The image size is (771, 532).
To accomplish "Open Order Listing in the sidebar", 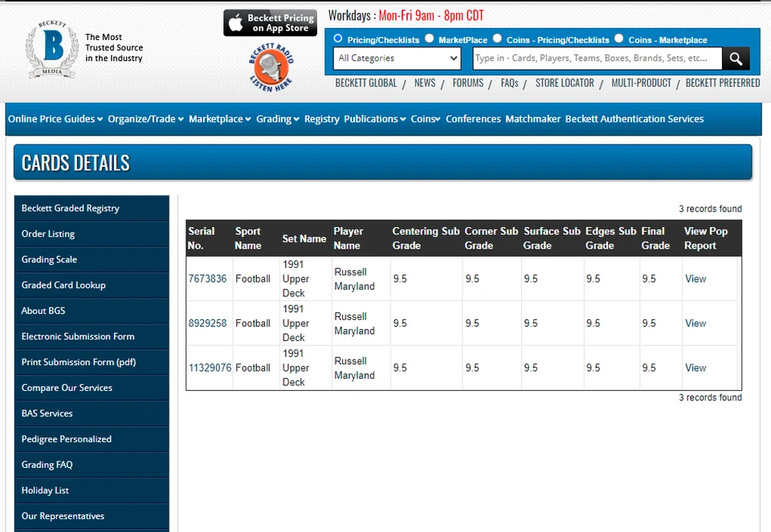I will pyautogui.click(x=92, y=234).
